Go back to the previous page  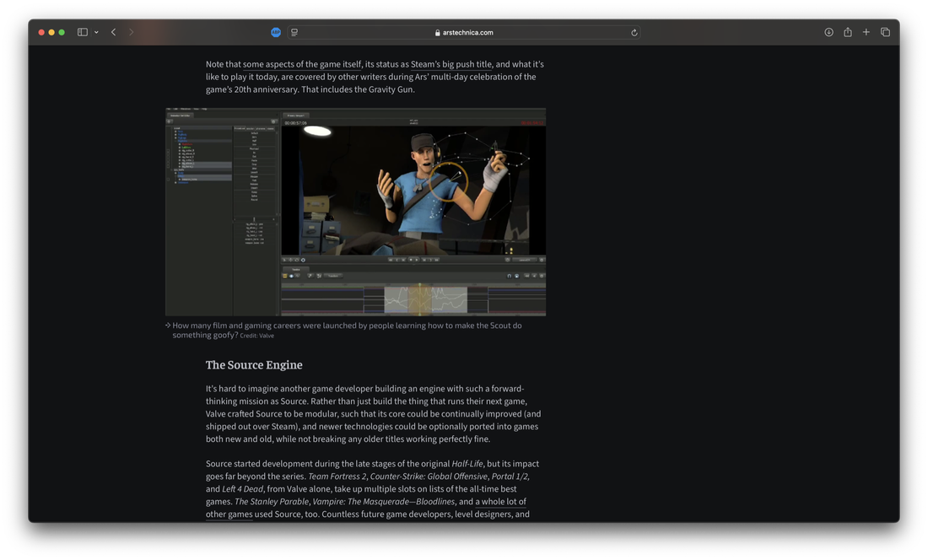(114, 33)
